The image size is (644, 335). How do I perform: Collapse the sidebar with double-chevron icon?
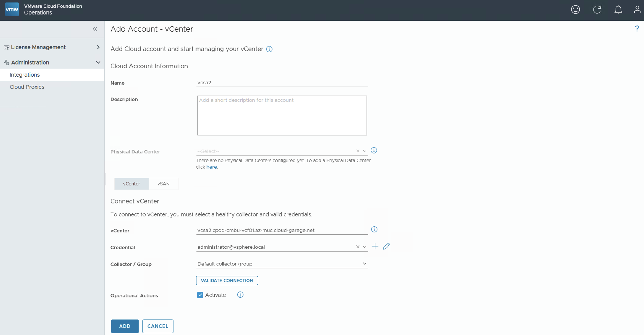click(95, 29)
